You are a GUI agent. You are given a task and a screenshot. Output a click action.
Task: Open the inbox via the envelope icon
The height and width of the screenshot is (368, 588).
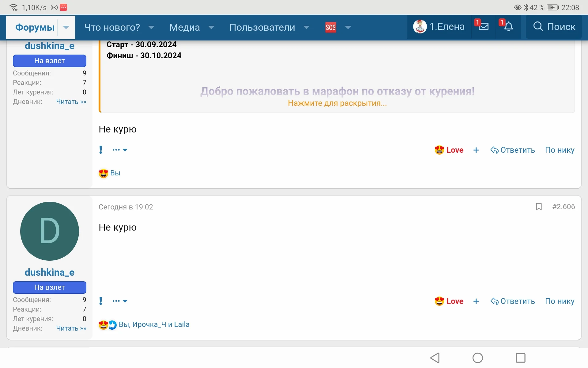pos(483,27)
